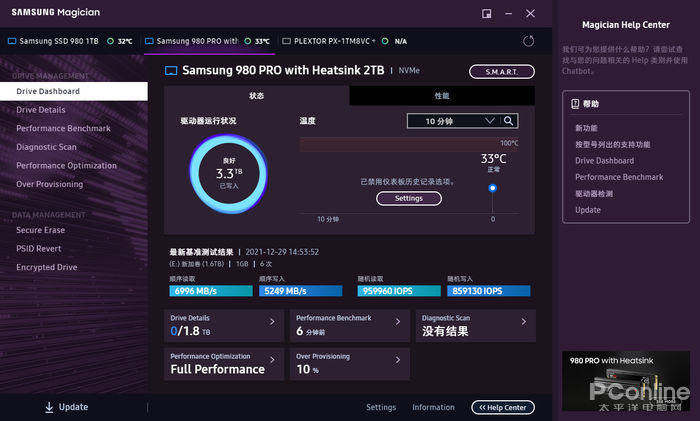This screenshot has height=421, width=700.
Task: Click the temperature graph data point marker
Action: pos(492,188)
